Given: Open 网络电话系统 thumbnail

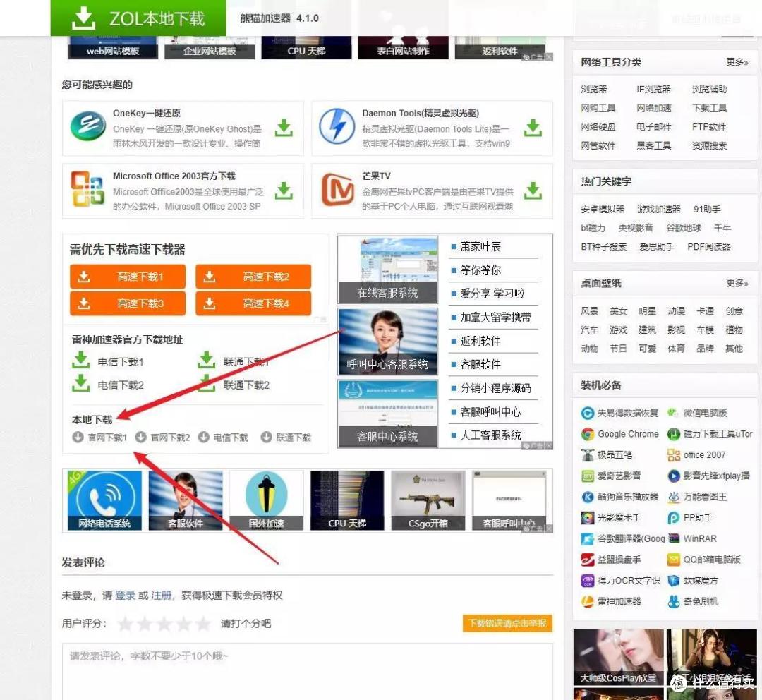Looking at the screenshot, I should (104, 500).
